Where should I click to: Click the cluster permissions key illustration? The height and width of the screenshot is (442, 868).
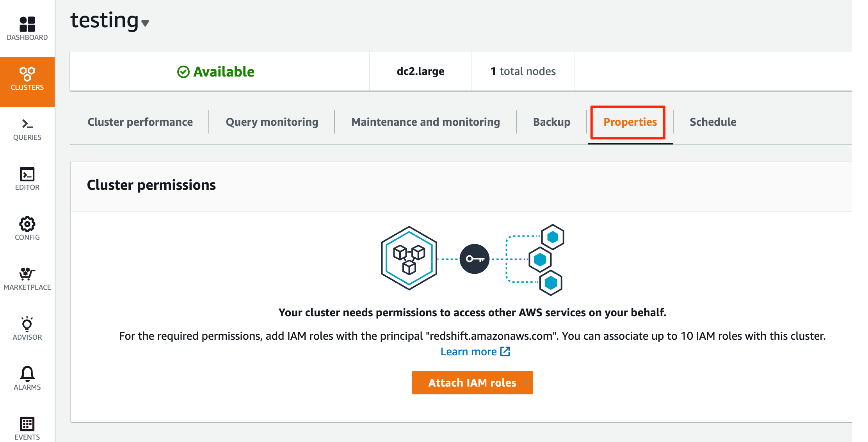click(x=475, y=259)
